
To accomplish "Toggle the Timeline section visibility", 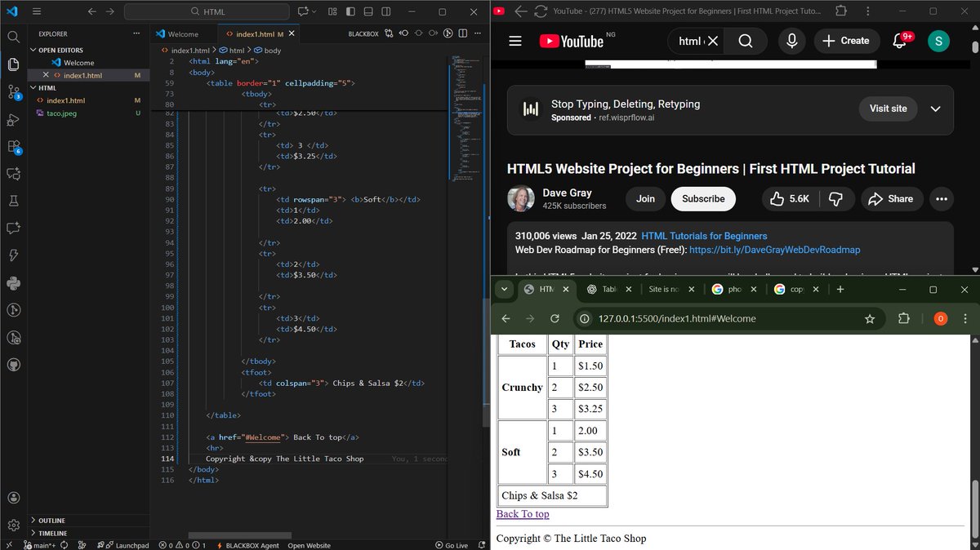I will pyautogui.click(x=52, y=533).
